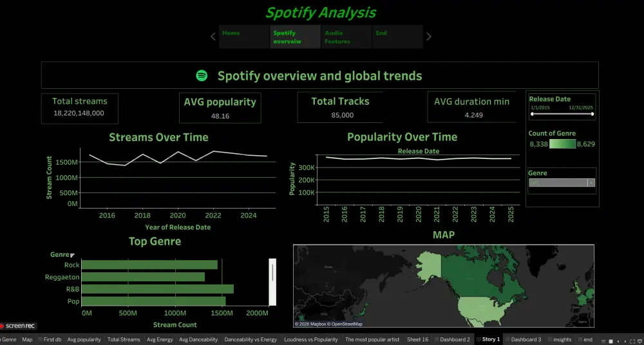Open the Home story point
This screenshot has width=644, height=345.
[x=244, y=37]
